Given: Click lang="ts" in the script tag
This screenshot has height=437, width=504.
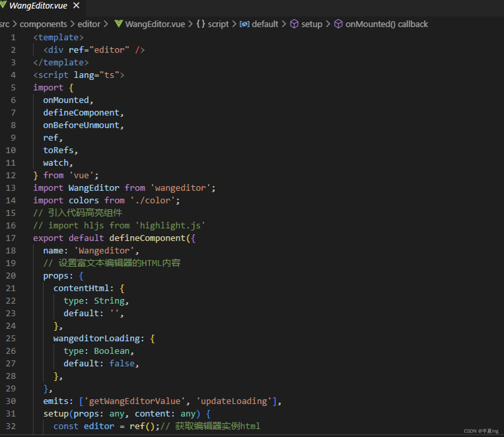Looking at the screenshot, I should pyautogui.click(x=96, y=75).
